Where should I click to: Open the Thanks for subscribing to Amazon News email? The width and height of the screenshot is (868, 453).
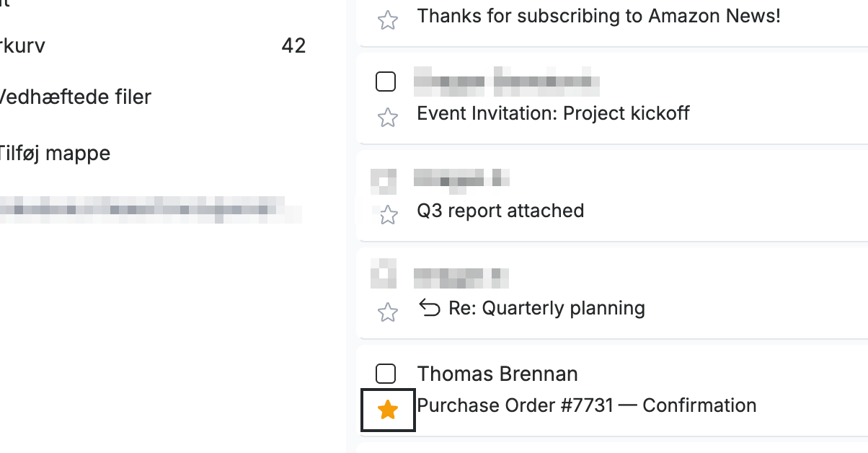tap(598, 16)
